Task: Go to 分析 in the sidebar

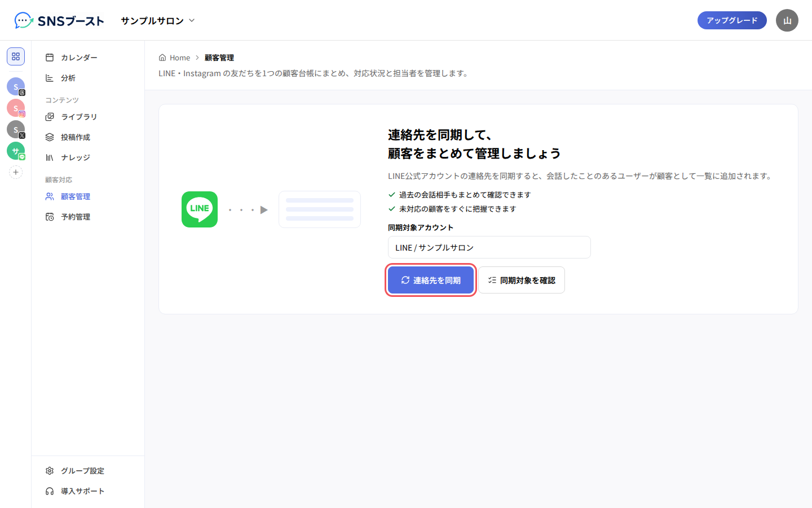Action: [88, 78]
